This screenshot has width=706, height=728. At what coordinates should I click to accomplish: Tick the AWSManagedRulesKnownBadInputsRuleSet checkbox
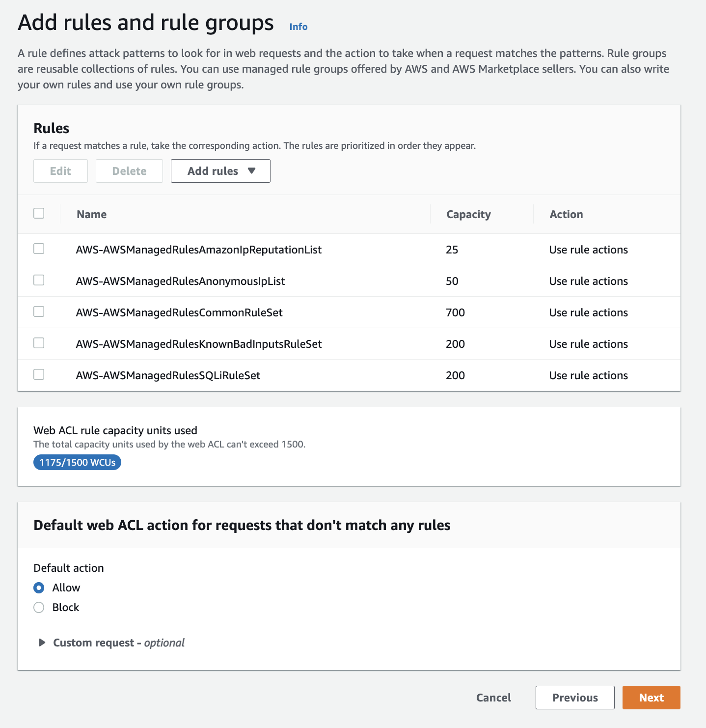tap(39, 343)
